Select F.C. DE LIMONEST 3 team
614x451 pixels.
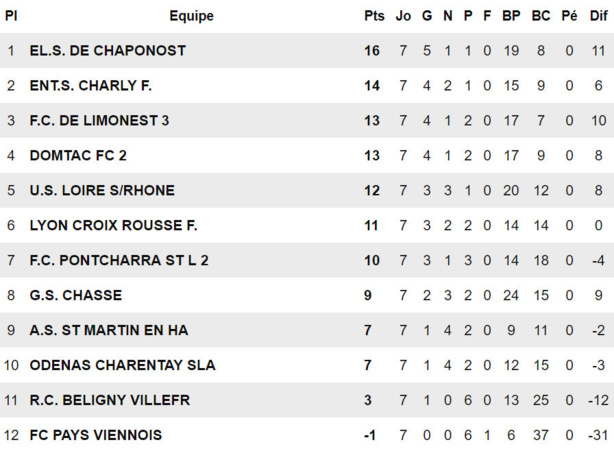100,121
